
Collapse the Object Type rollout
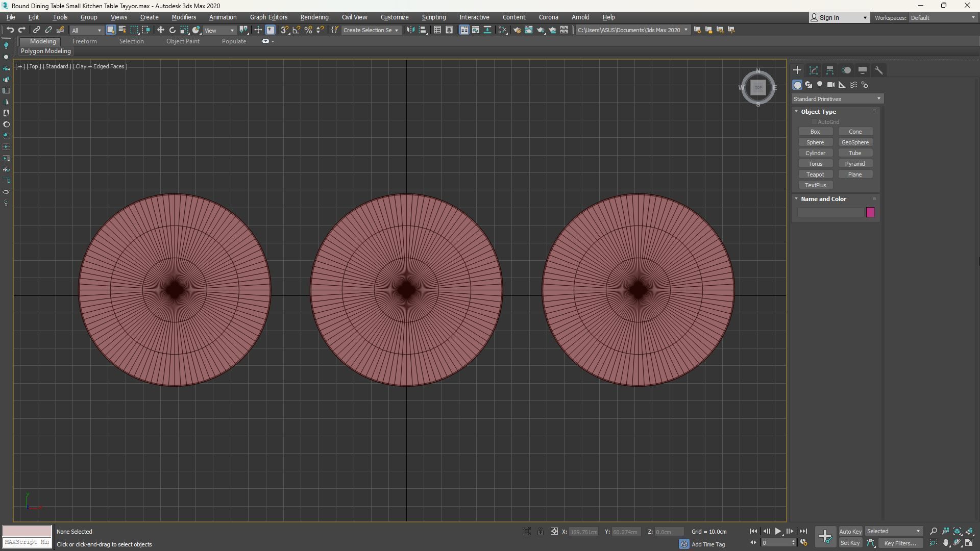(x=818, y=112)
